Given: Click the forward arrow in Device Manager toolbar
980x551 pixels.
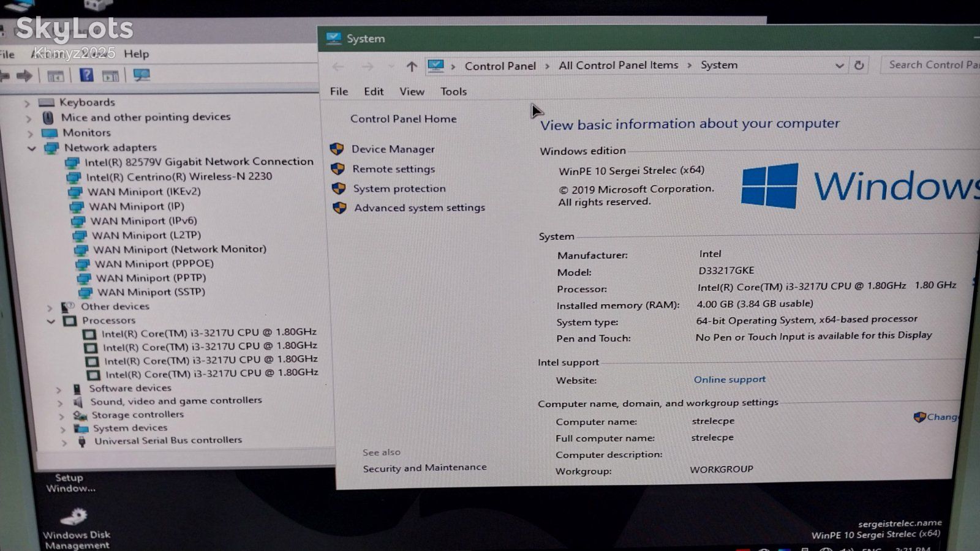Looking at the screenshot, I should [x=24, y=76].
